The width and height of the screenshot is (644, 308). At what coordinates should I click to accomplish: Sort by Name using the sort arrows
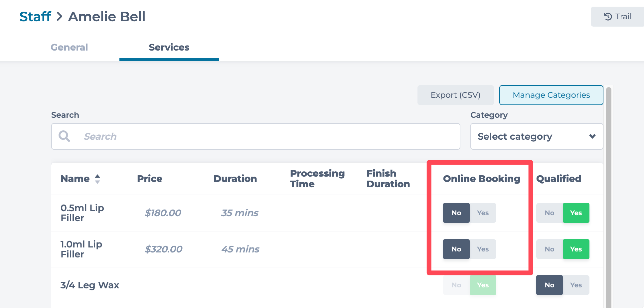click(x=97, y=179)
